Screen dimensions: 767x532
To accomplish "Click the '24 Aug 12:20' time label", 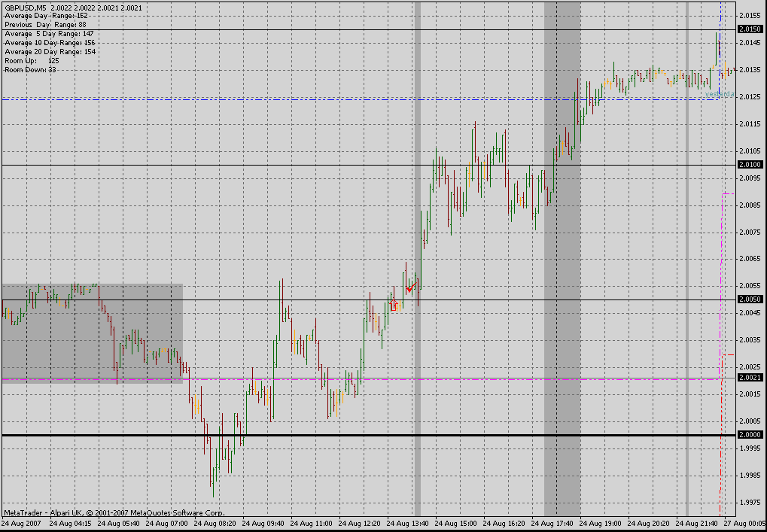I will click(360, 523).
